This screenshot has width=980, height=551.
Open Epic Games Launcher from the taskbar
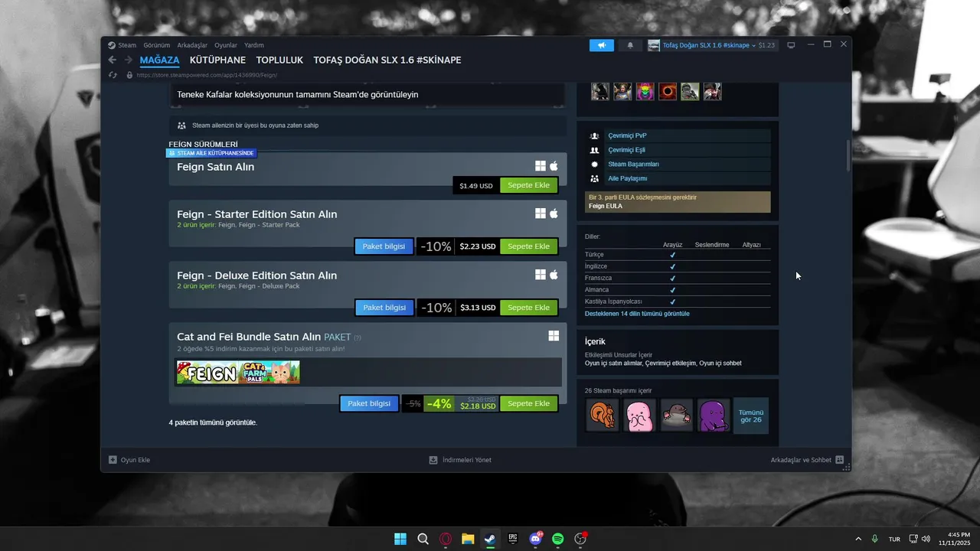click(513, 539)
